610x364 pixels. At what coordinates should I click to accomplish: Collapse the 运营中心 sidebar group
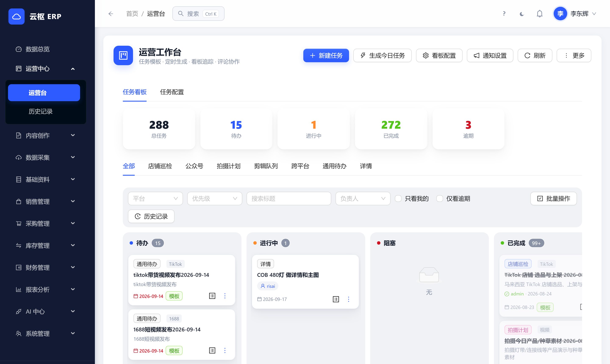(73, 69)
